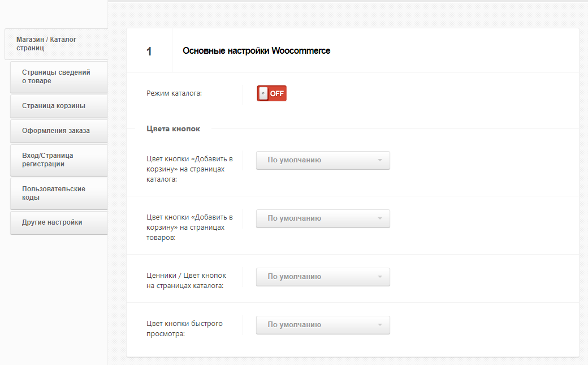Click the catalog pages "Цвет кнопки «Добавить в корзину»" label

tap(189, 169)
